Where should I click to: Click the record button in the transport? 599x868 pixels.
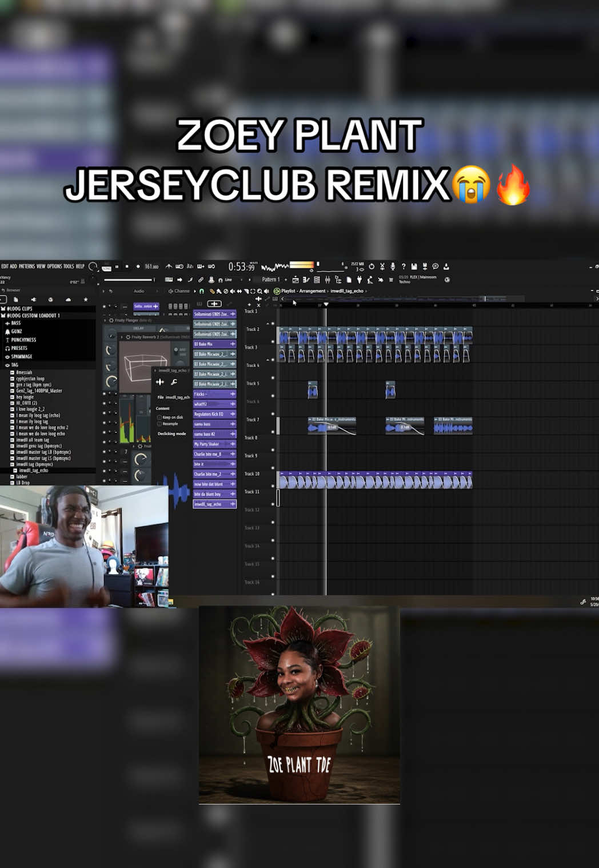[138, 266]
